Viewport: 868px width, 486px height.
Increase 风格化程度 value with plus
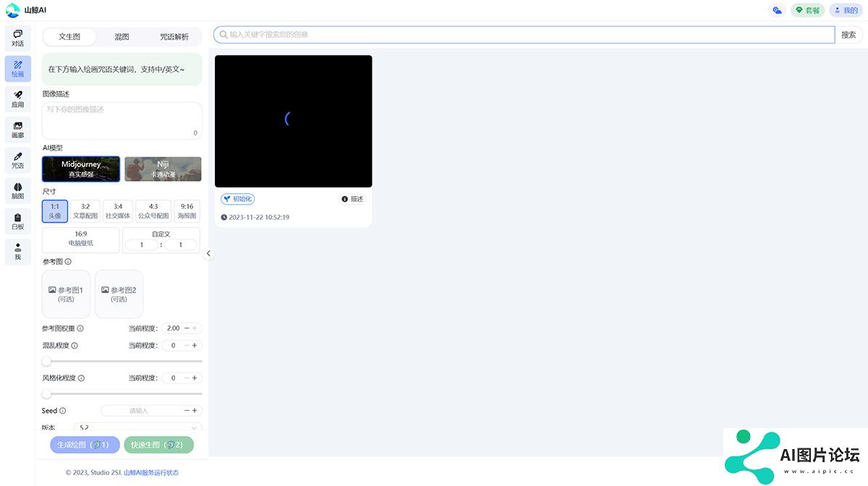pos(195,378)
